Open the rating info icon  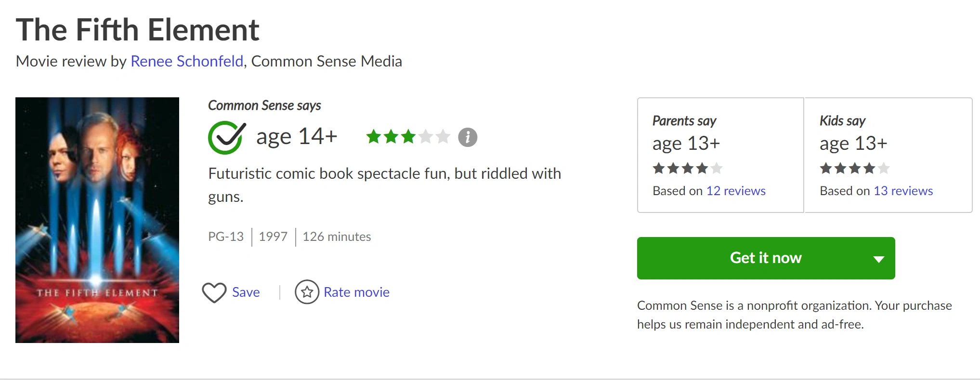(x=468, y=137)
